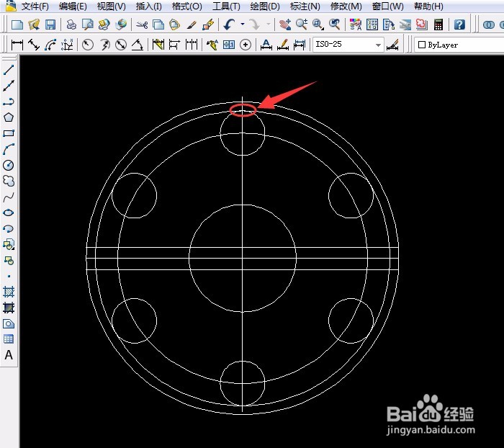Open the 视图(V) menu
This screenshot has height=448, width=504.
111,6
